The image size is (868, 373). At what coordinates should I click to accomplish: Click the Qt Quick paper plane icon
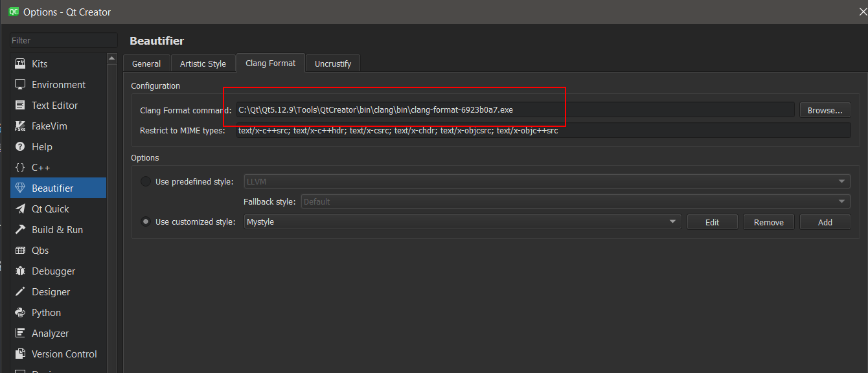click(20, 209)
